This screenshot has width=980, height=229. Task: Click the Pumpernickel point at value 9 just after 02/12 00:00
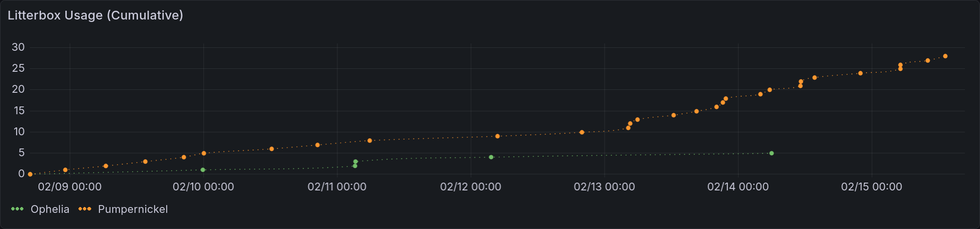click(497, 136)
